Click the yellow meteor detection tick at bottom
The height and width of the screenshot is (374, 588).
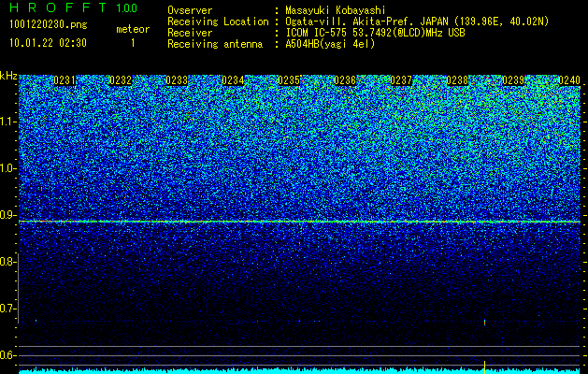point(484,366)
